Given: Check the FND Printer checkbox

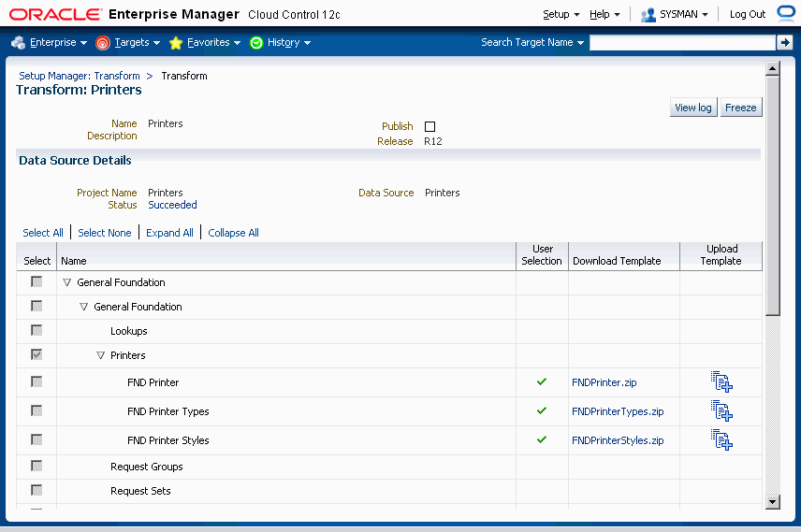Looking at the screenshot, I should pyautogui.click(x=36, y=381).
